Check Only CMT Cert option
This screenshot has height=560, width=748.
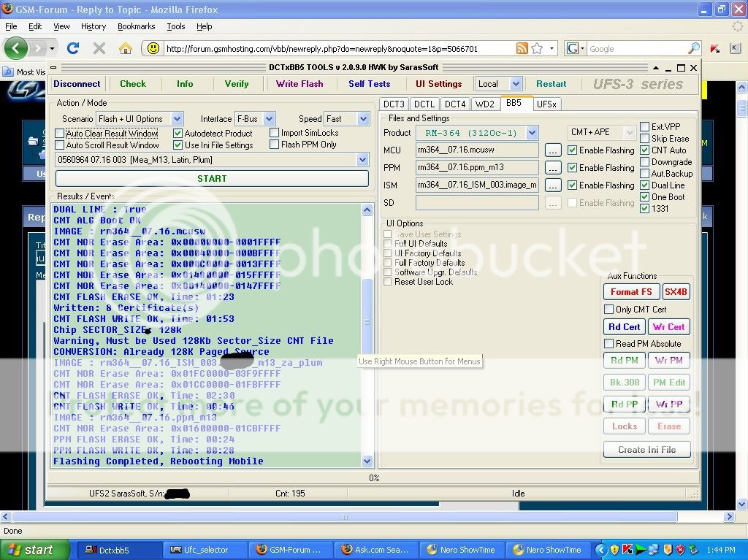coord(608,309)
